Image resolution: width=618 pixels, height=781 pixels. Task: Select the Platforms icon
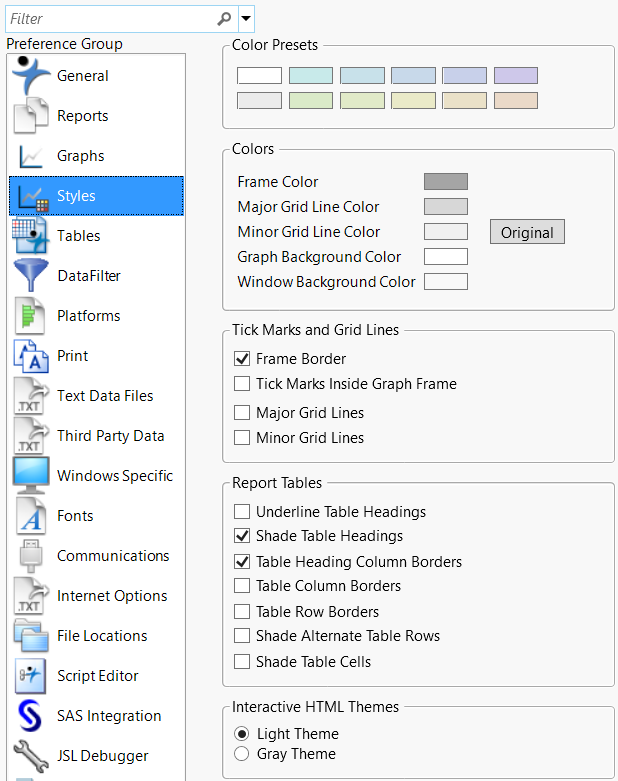31,316
